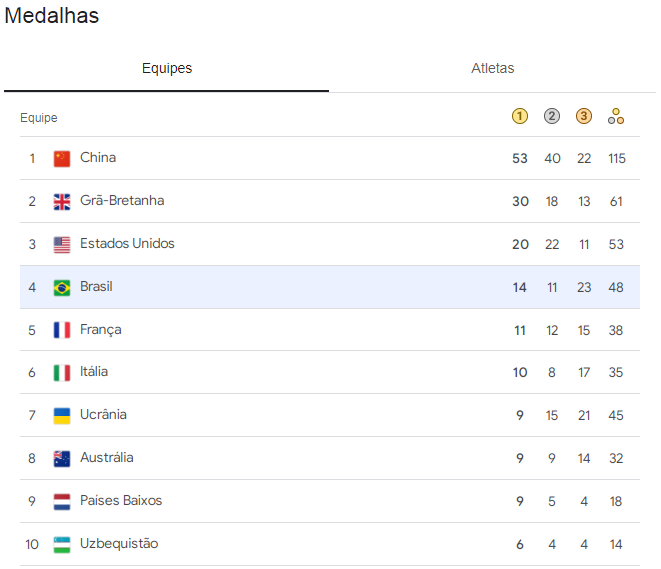Click the Grã-Bretanha flag icon
The image size is (661, 569).
[x=62, y=202]
